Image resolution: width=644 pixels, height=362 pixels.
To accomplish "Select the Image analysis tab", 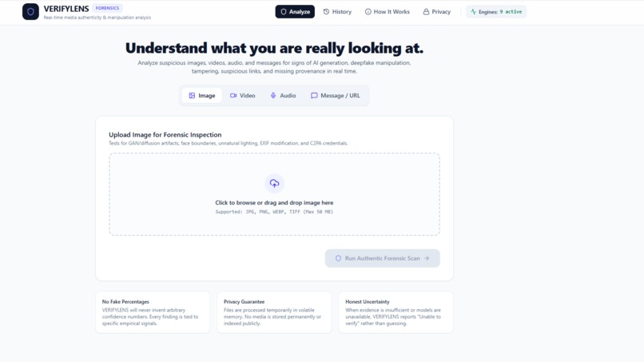I will 202,95.
